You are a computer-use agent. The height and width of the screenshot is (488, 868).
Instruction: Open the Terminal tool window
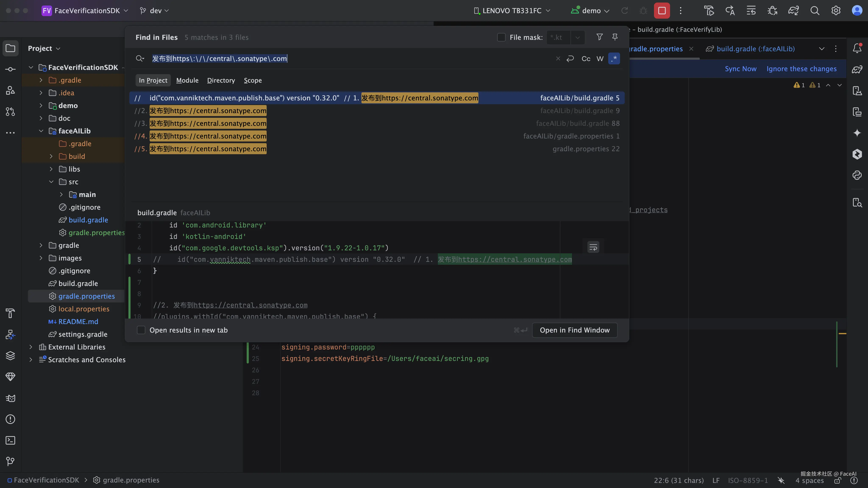[x=10, y=440]
